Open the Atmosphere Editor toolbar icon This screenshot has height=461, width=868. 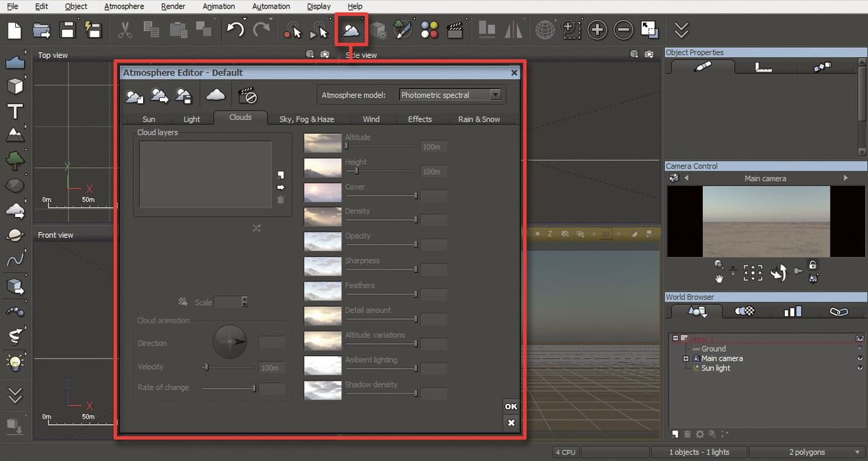352,29
